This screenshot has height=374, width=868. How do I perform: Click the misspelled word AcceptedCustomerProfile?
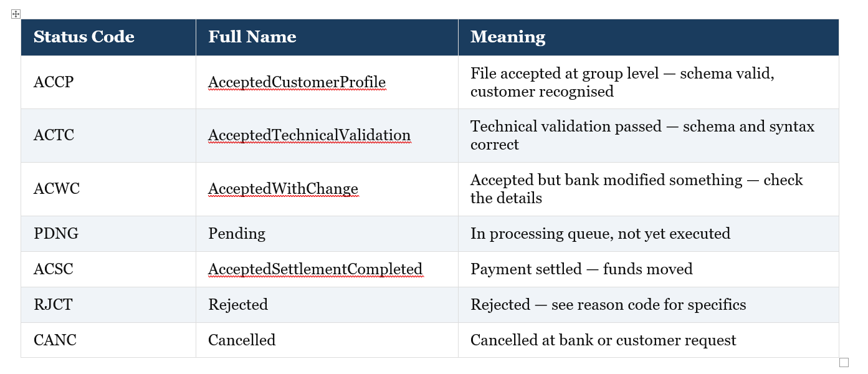[x=297, y=82]
